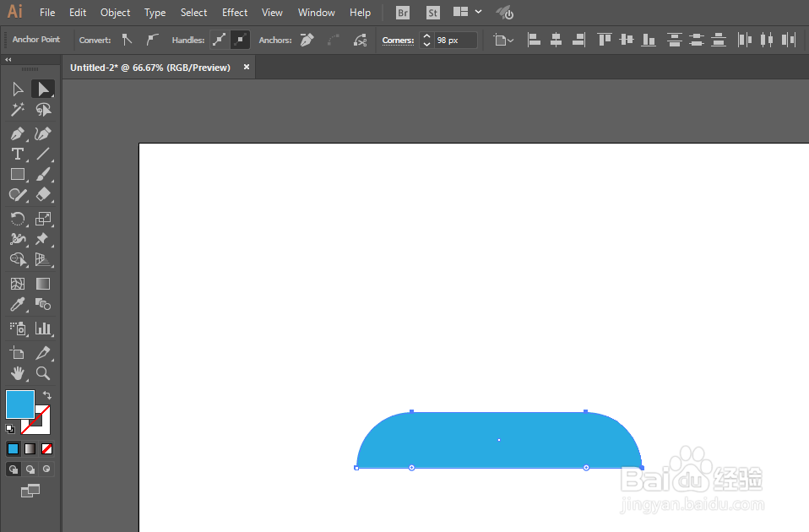This screenshot has width=809, height=532.
Task: Hide handles for multiple selected anchors
Action: tap(240, 40)
